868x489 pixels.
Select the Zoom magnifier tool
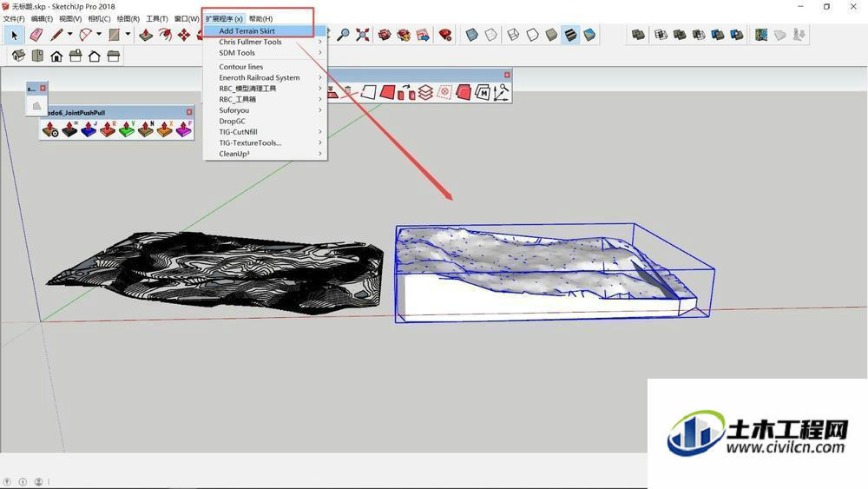click(343, 35)
